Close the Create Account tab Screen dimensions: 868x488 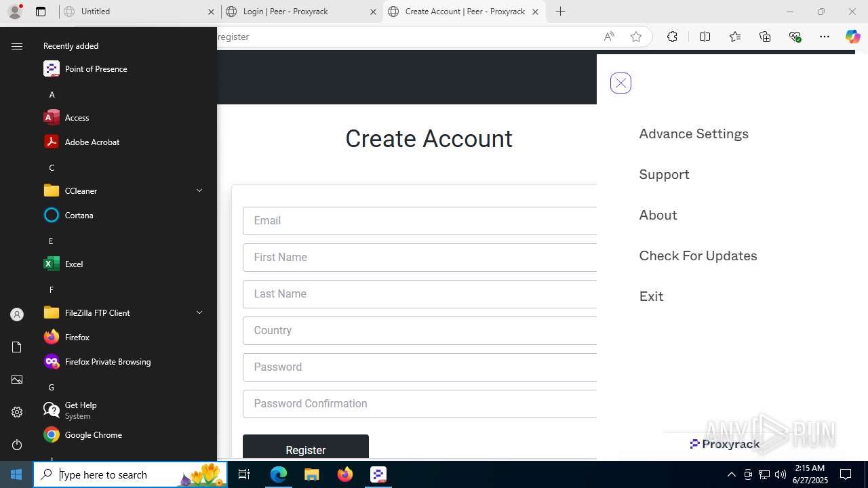click(535, 12)
